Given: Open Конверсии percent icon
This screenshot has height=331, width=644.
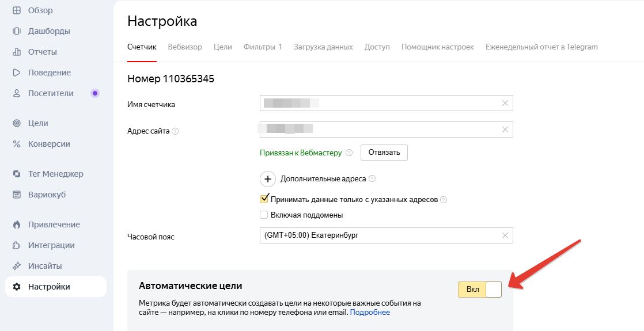Looking at the screenshot, I should 17,144.
